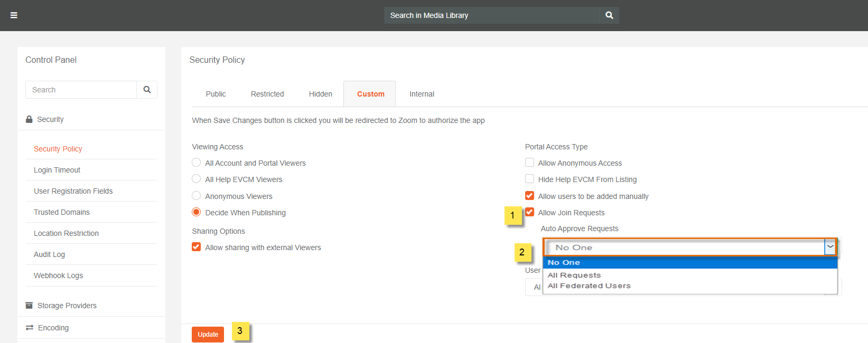Image resolution: width=868 pixels, height=343 pixels.
Task: Open the hamburger menu icon
Action: [x=14, y=15]
